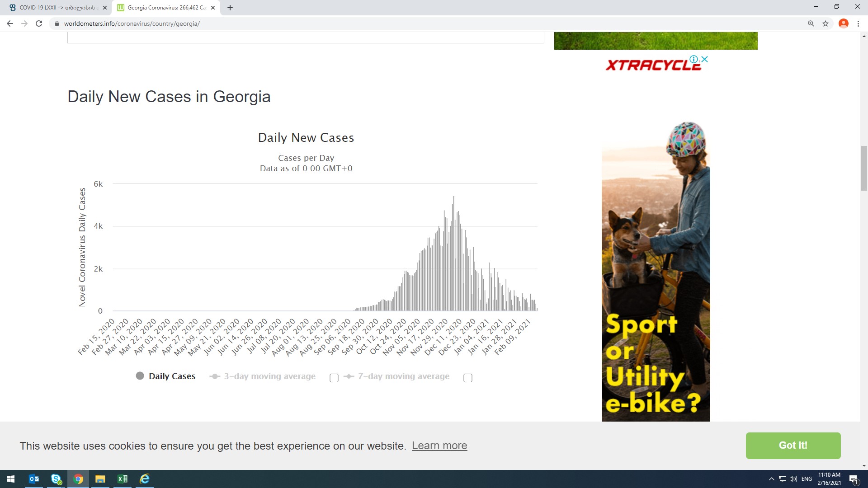Open a new browser tab

click(x=230, y=8)
